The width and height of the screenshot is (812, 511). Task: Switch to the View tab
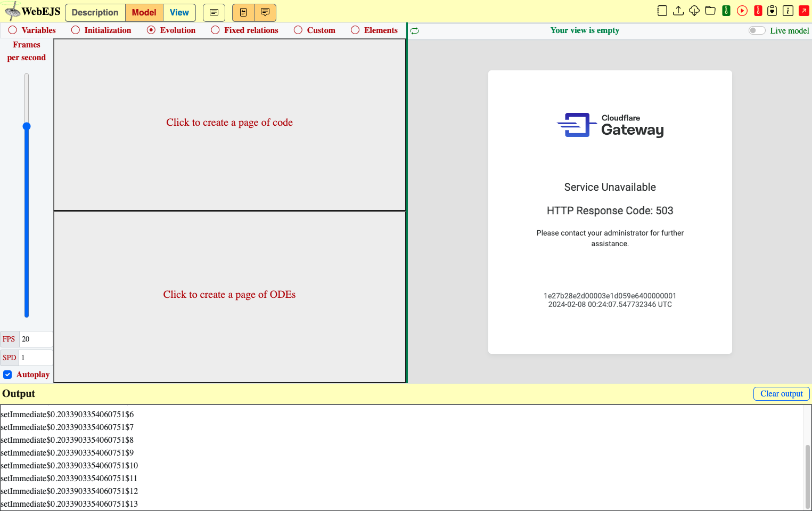click(179, 12)
